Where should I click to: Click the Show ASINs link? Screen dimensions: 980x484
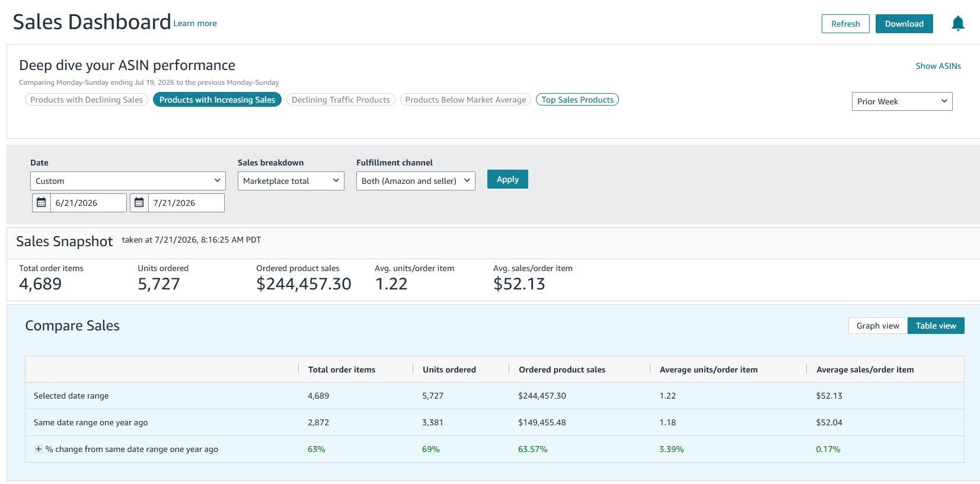pos(938,66)
